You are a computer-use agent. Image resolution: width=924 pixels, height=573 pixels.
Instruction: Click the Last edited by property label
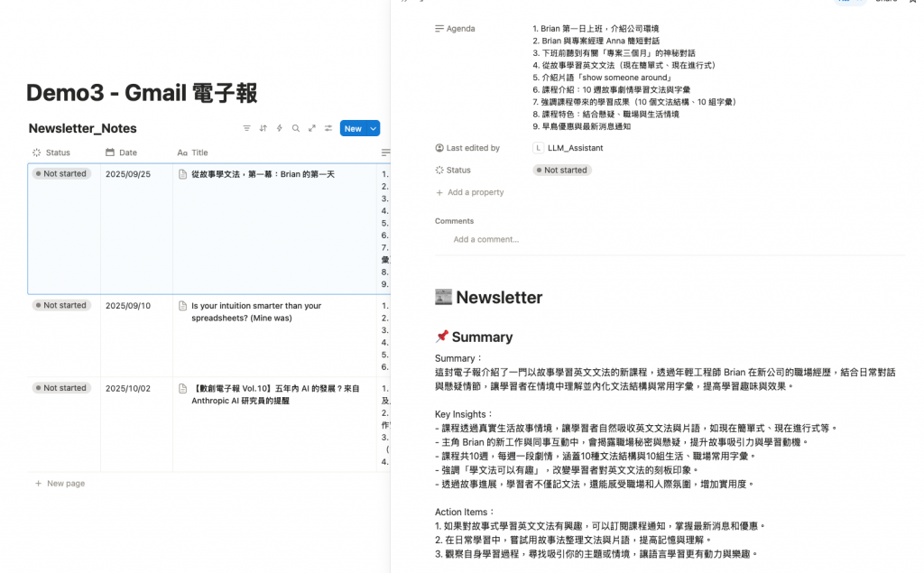pyautogui.click(x=473, y=148)
